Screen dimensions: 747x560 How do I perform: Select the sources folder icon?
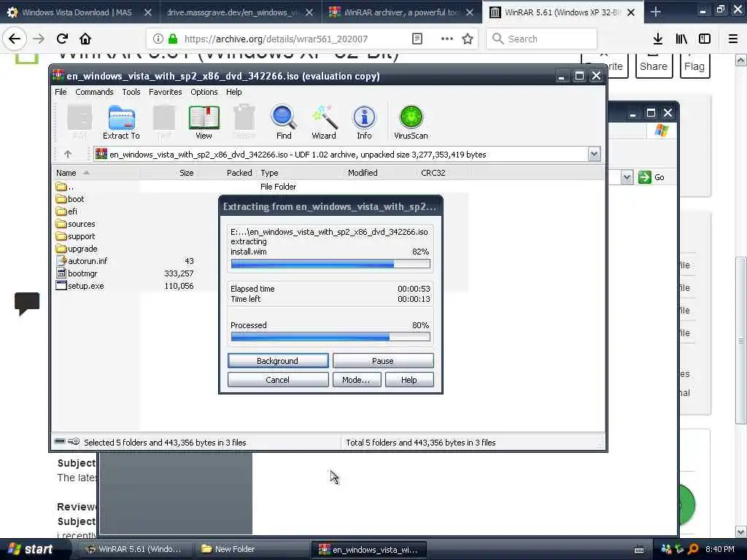[61, 224]
